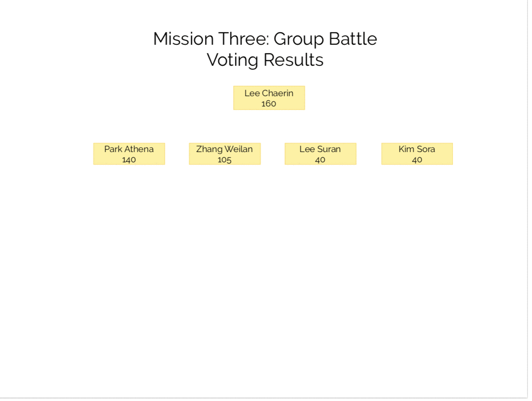532x401 pixels.
Task: Select the Park Athena name text
Action: (129, 149)
